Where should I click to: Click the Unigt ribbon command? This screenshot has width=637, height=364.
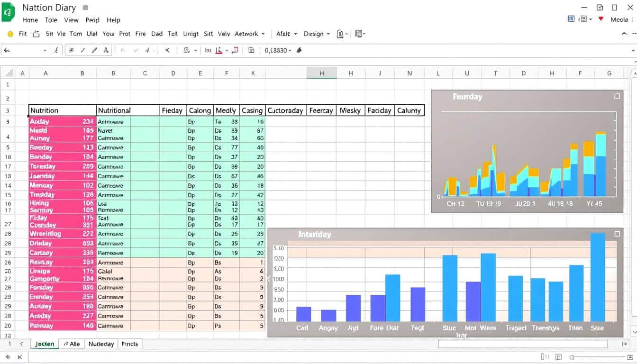click(191, 34)
